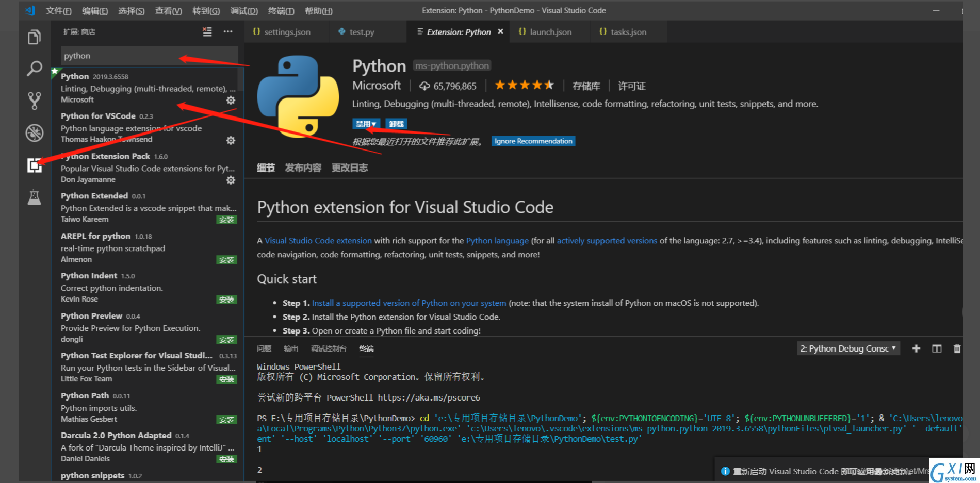Open the 选择(S) menu
Image resolution: width=980 pixels, height=483 pixels.
pos(132,11)
